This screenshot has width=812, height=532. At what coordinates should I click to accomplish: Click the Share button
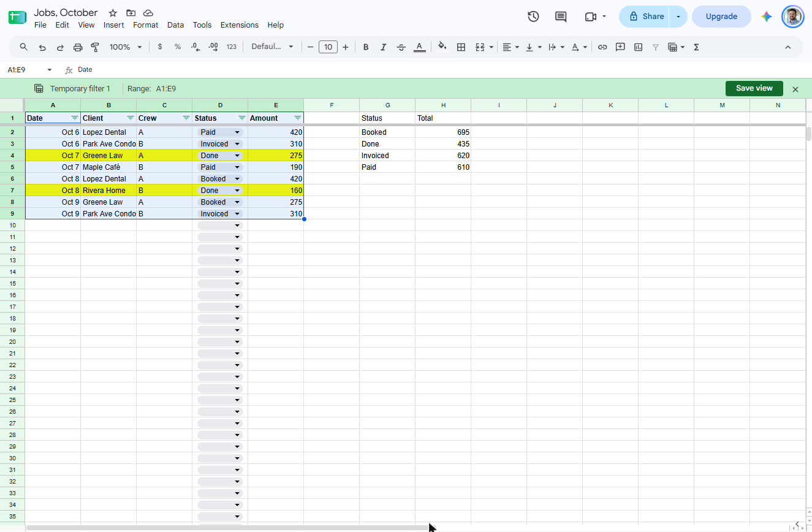645,17
